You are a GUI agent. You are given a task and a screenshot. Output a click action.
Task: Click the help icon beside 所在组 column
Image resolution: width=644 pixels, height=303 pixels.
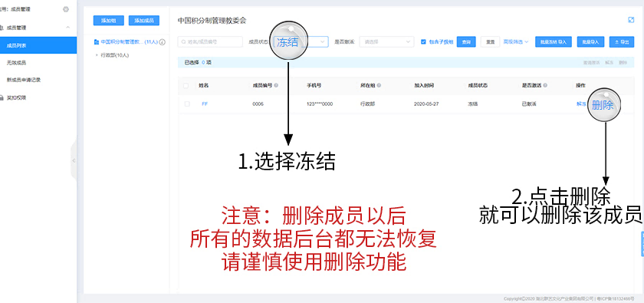(379, 85)
